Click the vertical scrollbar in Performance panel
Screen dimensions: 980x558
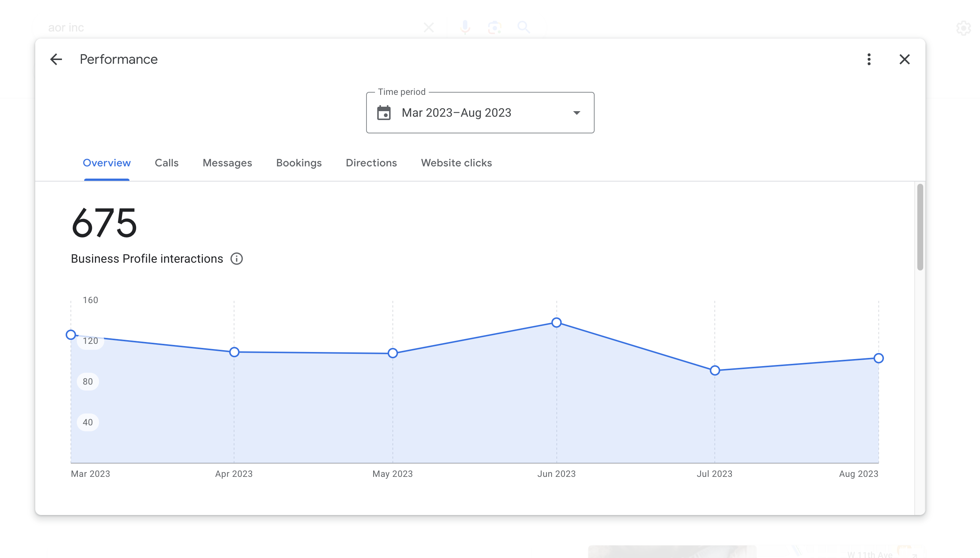920,227
